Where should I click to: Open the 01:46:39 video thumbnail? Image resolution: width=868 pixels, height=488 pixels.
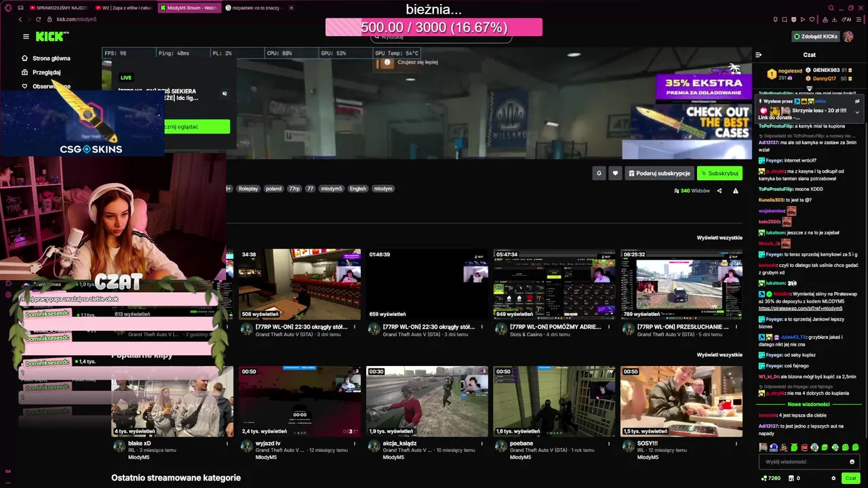[427, 284]
